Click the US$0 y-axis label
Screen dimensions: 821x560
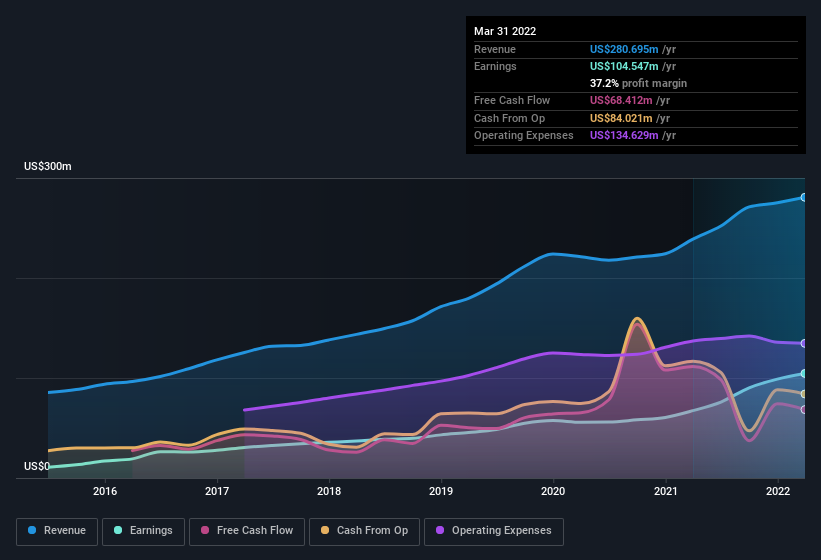pyautogui.click(x=37, y=466)
